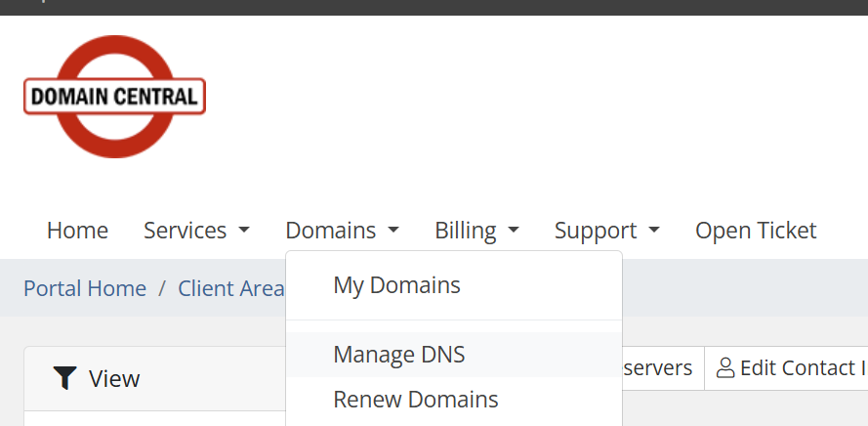Select My Domains from dropdown
This screenshot has width=868, height=426.
coord(454,285)
